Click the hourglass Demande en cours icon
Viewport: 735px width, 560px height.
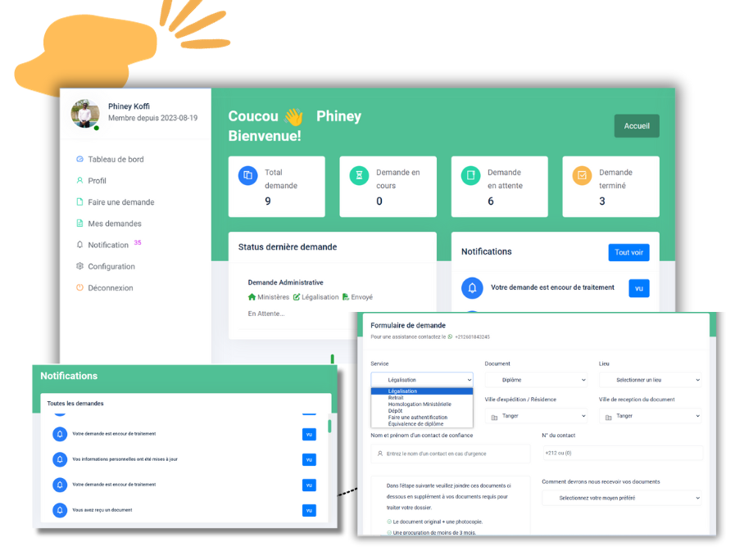[x=359, y=175]
